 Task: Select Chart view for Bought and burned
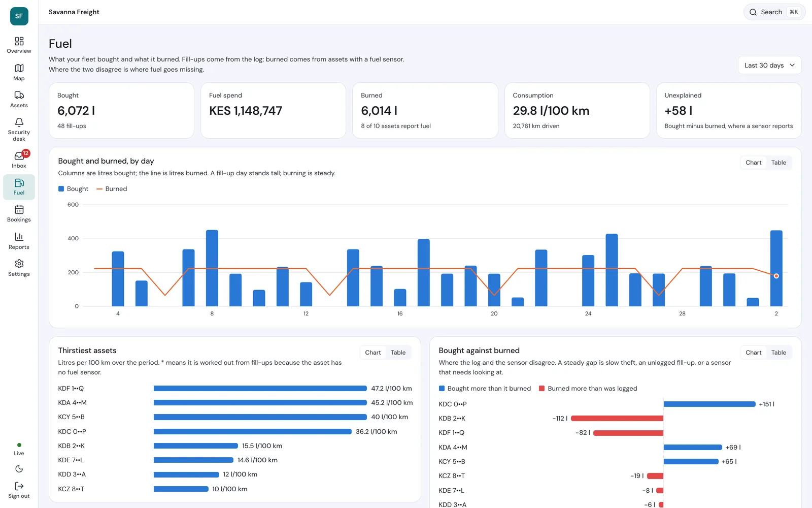[753, 163]
